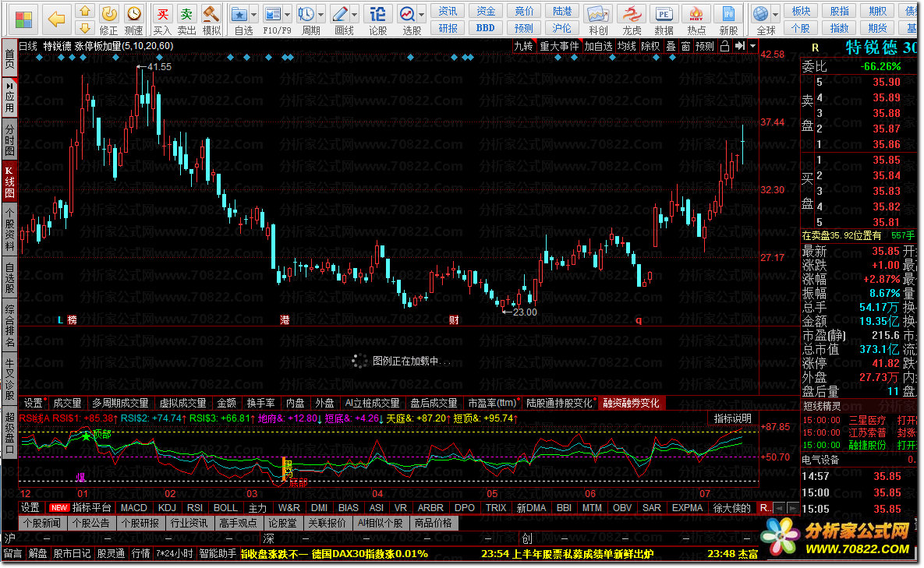Click the 港 marker on the chart
The width and height of the screenshot is (924, 568).
coord(285,320)
